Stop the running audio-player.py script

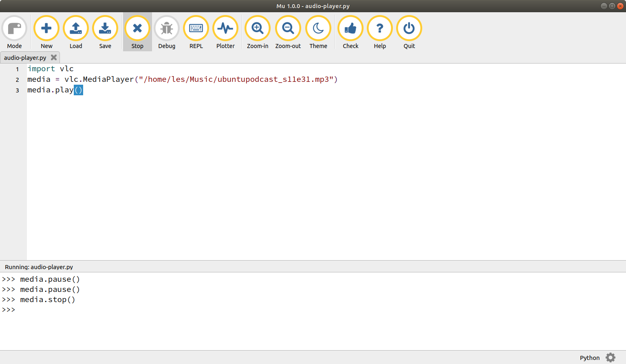click(x=137, y=32)
